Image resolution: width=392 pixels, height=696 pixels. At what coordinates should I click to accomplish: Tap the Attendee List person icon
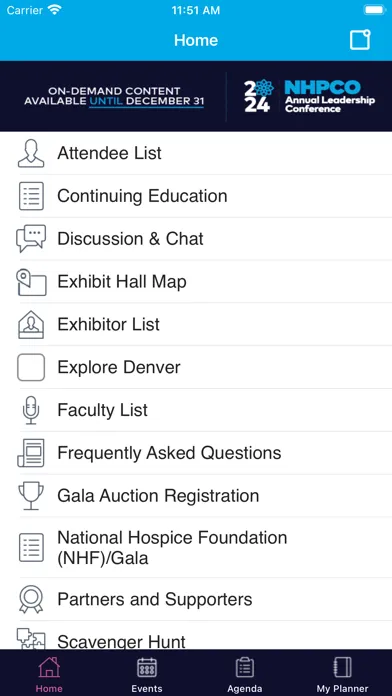pyautogui.click(x=31, y=153)
